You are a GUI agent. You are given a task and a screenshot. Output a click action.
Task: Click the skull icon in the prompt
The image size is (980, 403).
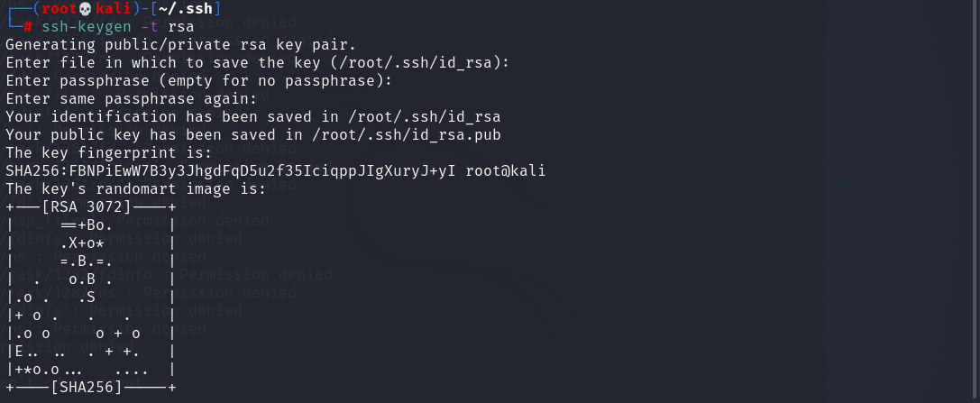coord(86,9)
